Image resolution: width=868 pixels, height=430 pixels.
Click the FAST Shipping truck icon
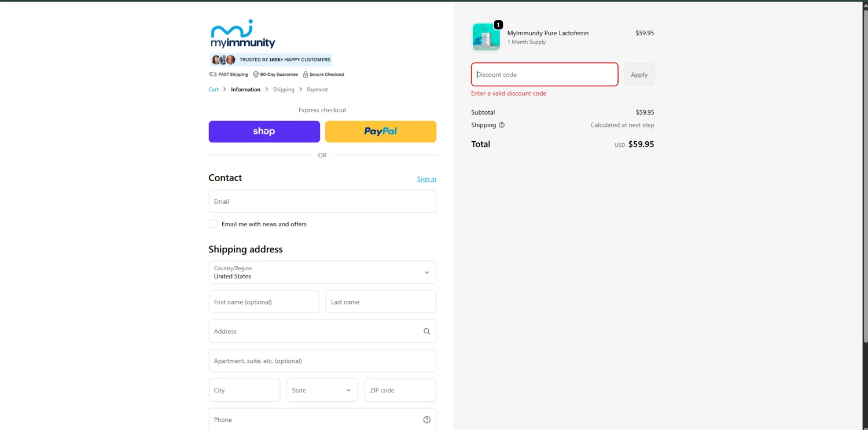213,74
